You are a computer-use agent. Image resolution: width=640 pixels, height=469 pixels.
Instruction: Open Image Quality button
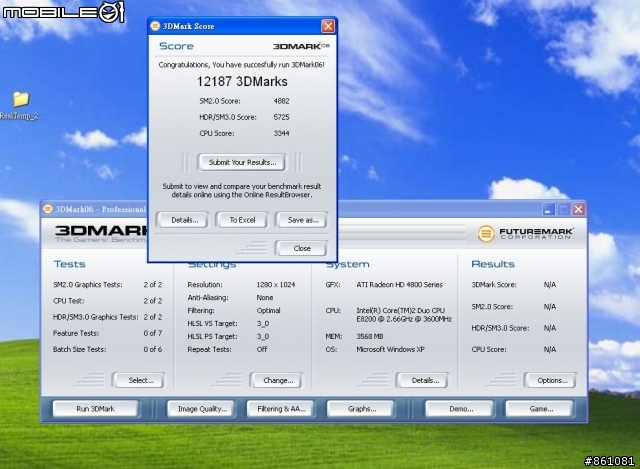click(x=202, y=409)
